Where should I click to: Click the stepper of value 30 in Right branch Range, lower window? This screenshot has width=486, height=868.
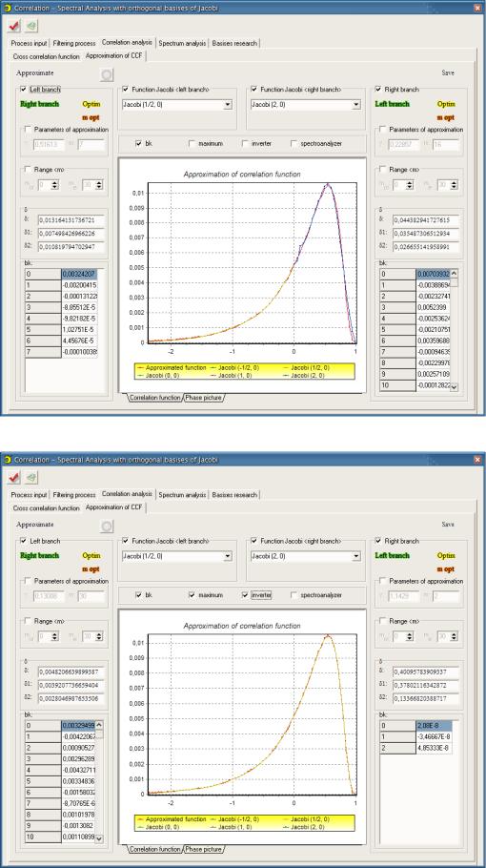(x=454, y=637)
